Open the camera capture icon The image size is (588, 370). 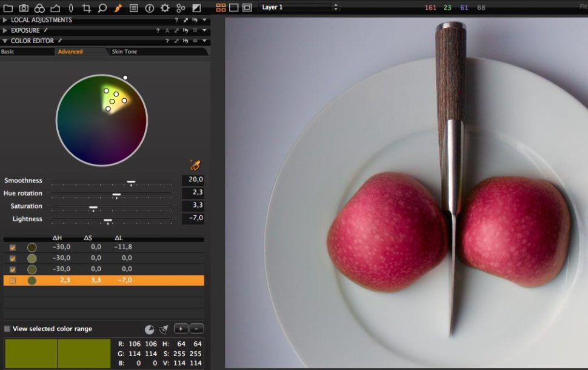point(24,8)
